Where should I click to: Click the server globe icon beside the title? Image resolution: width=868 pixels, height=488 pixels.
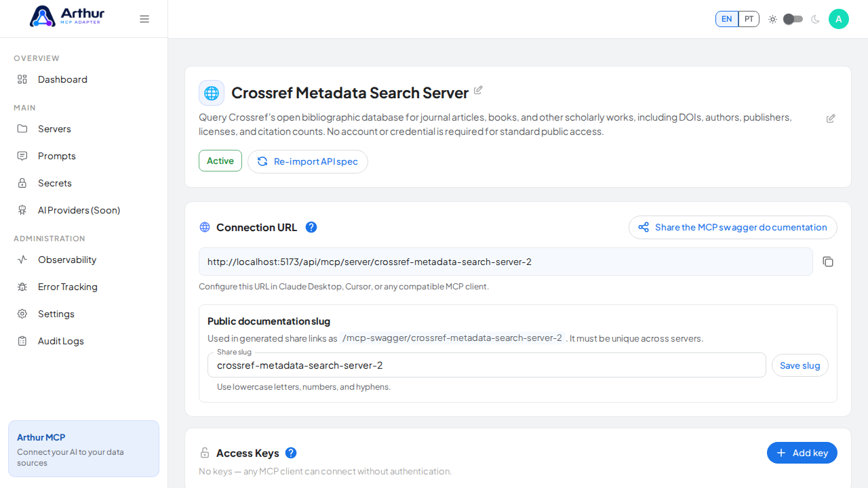click(x=212, y=93)
